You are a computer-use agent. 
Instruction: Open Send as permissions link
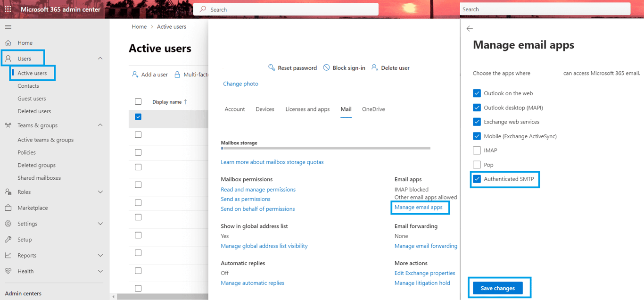pos(245,199)
